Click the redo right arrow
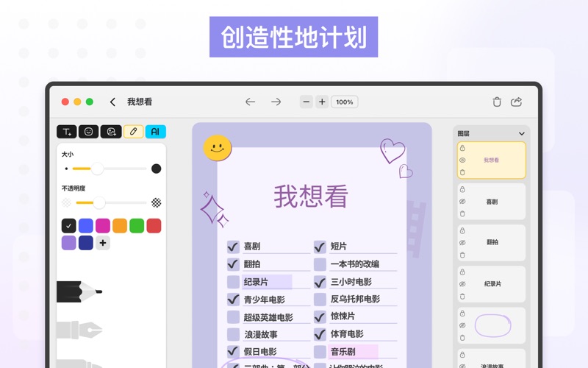Image resolution: width=588 pixels, height=368 pixels. pos(276,102)
